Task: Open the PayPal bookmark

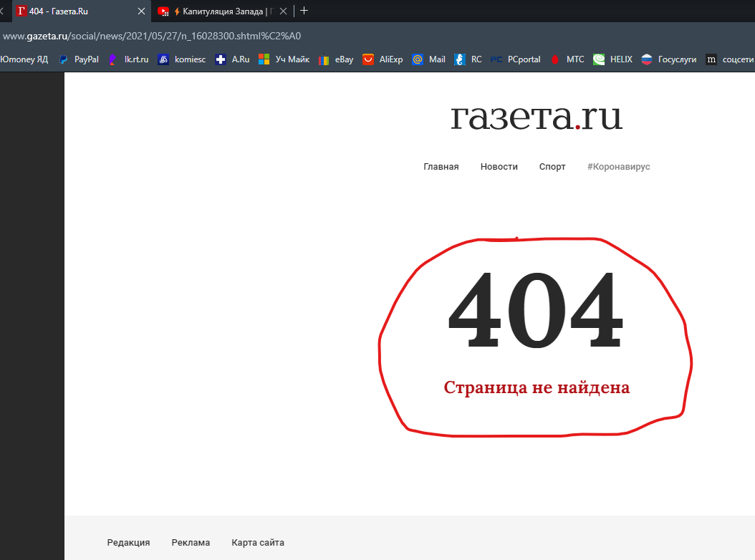Action: point(79,59)
